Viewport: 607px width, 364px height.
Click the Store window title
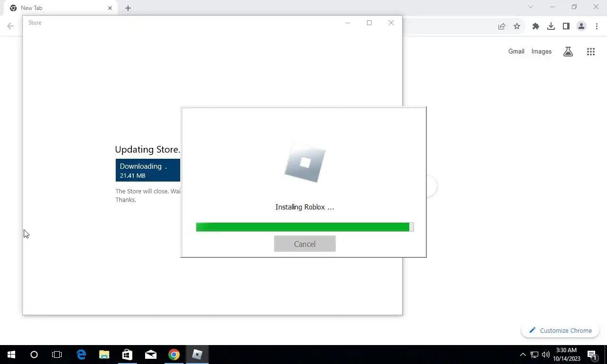(35, 23)
